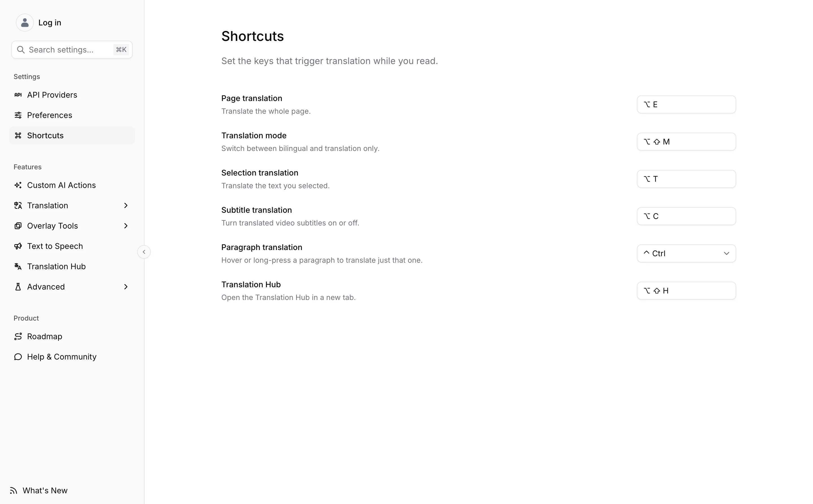Open the Paragraph translation Ctrl dropdown
The height and width of the screenshot is (504, 813).
686,254
